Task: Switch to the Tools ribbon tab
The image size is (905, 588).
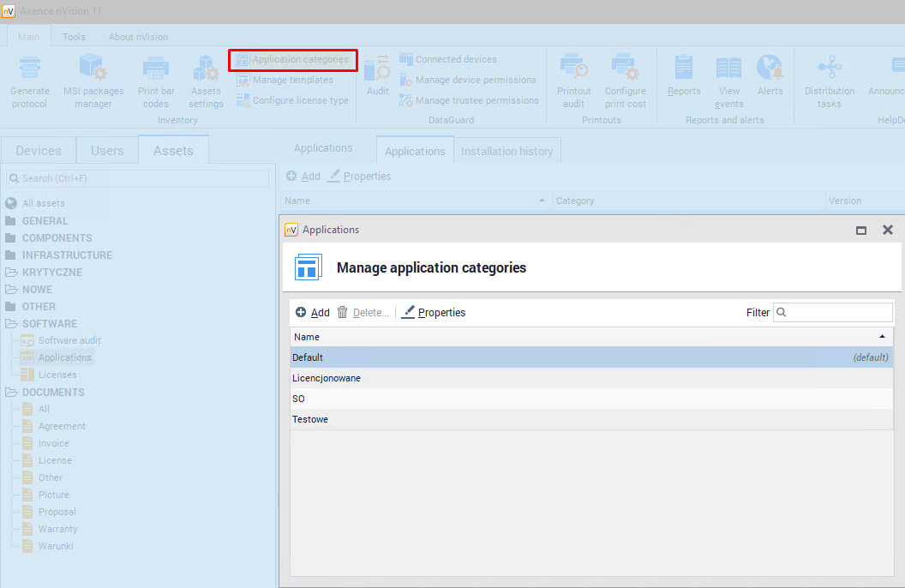Action: 74,37
